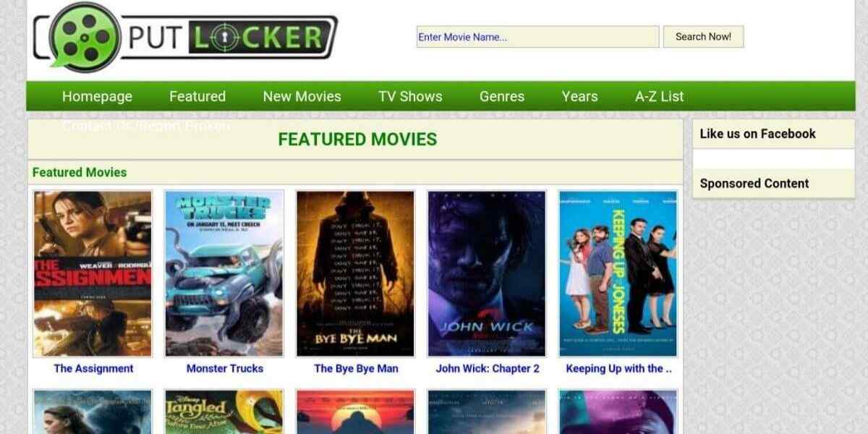Open the Genres menu
Image resolution: width=868 pixels, height=434 pixels.
502,96
